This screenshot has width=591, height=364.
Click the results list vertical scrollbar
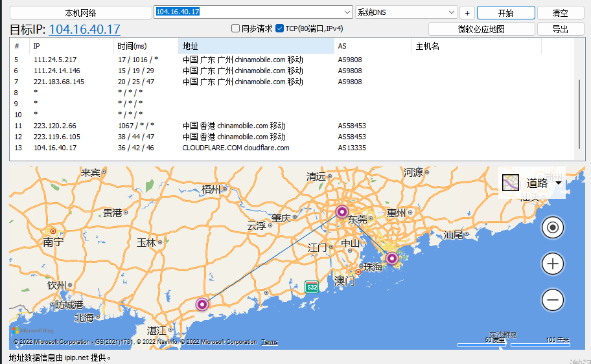click(x=579, y=114)
